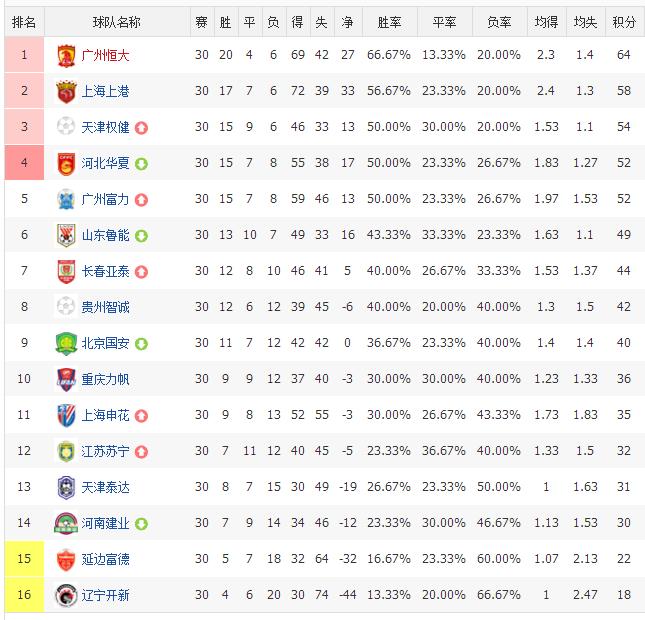Click the red up arrow beside 上海申花
The height and width of the screenshot is (620, 645).
tap(141, 416)
